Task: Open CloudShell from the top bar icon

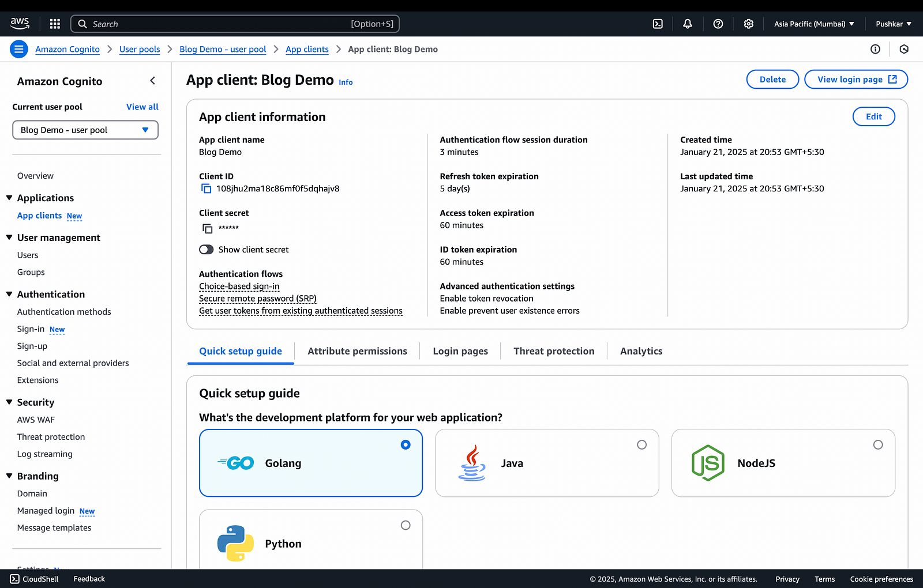Action: pyautogui.click(x=658, y=24)
